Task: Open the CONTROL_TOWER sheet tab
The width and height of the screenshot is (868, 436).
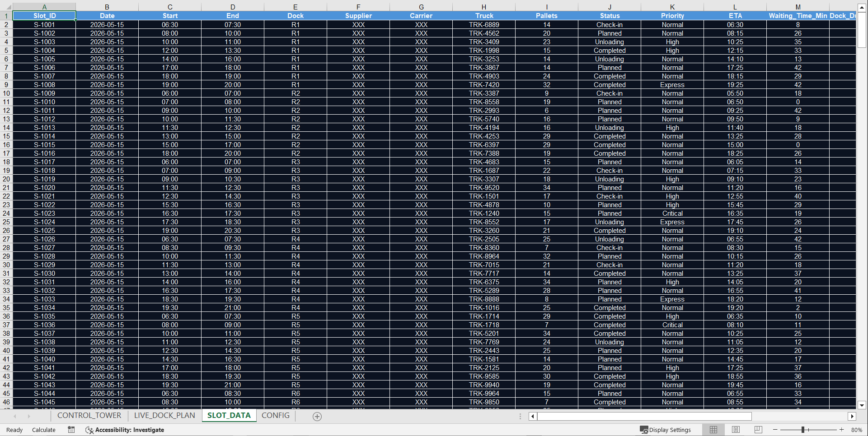Action: tap(89, 416)
